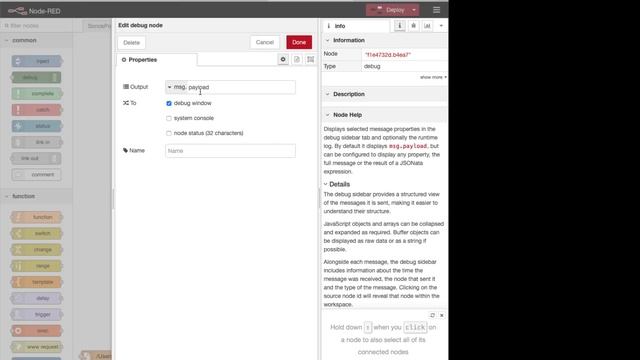Image resolution: width=640 pixels, height=360 pixels.
Task: Open node settings gear icon
Action: 283,60
